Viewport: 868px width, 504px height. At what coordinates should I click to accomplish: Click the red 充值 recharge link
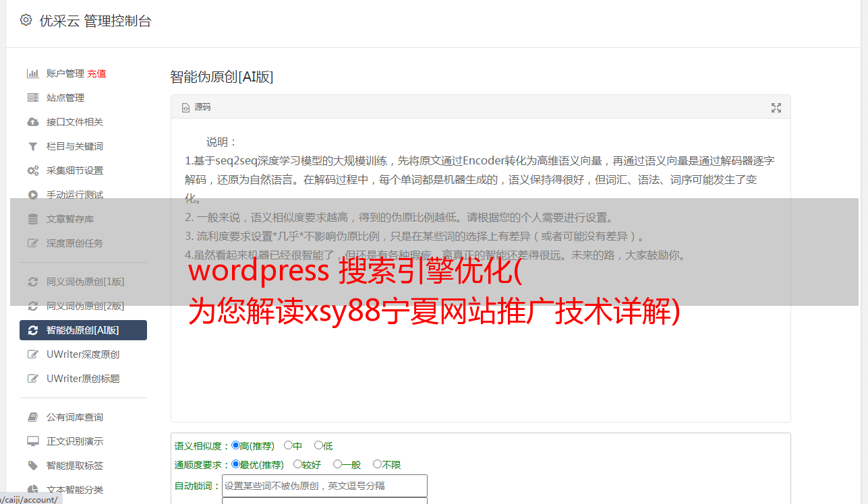coord(96,73)
